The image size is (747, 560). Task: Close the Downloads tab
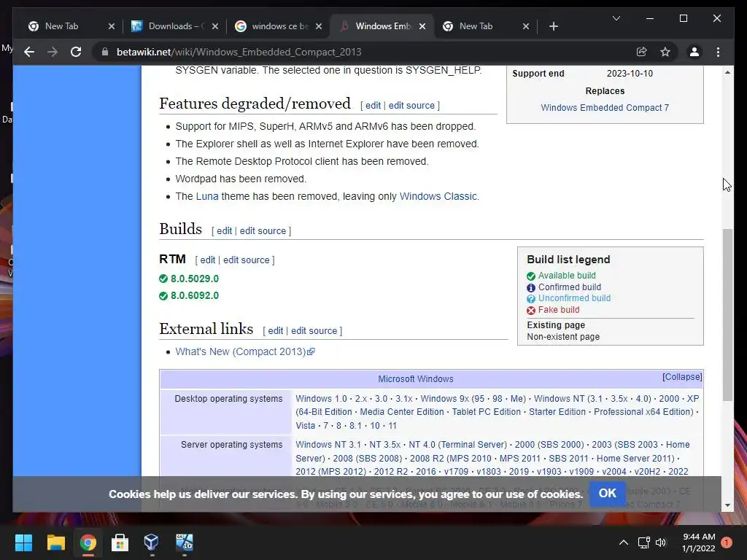pyautogui.click(x=215, y=26)
